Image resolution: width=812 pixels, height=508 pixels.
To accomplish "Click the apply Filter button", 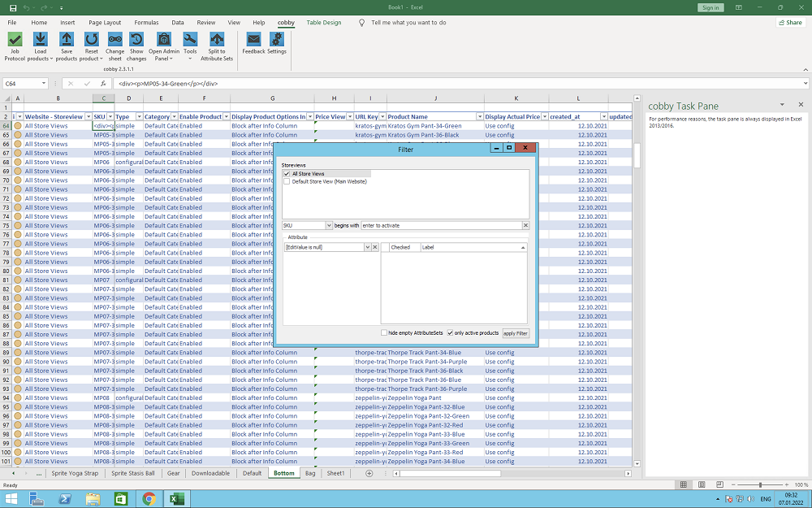I will point(516,333).
